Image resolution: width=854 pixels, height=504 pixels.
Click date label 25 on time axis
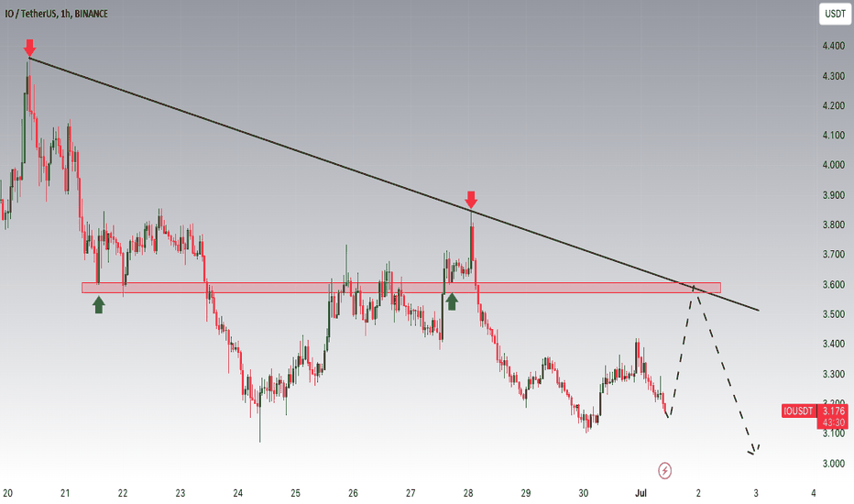(x=295, y=493)
